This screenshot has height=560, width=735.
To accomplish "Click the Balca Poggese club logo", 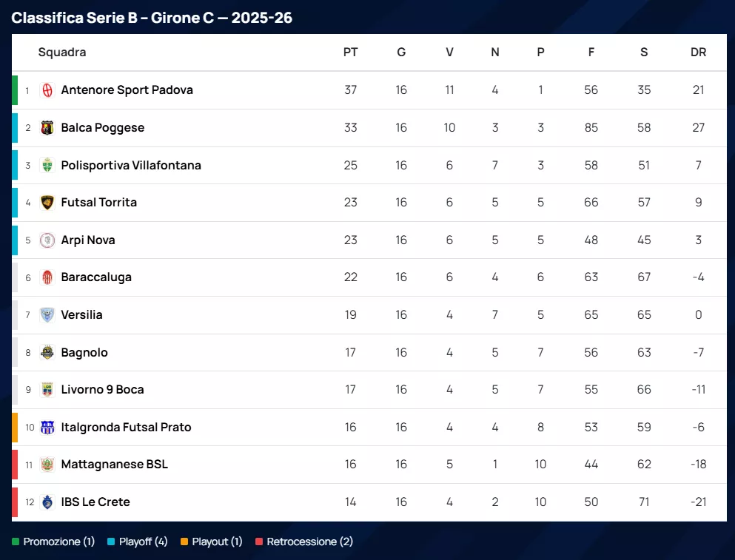I will [x=47, y=128].
